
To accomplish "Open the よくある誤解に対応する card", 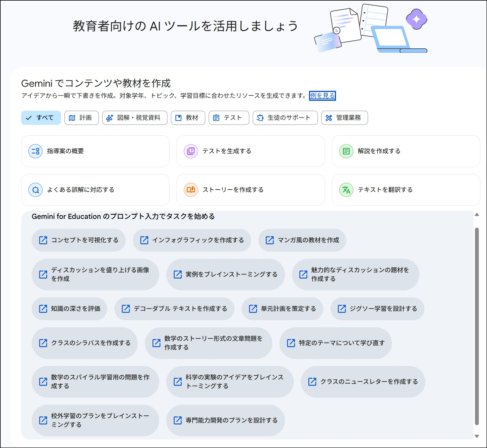I will 95,190.
